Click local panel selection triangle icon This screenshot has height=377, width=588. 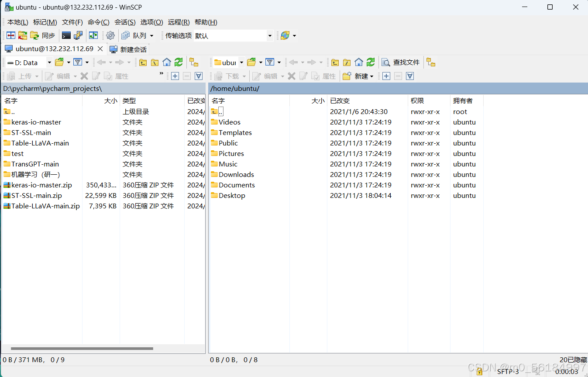(199, 76)
